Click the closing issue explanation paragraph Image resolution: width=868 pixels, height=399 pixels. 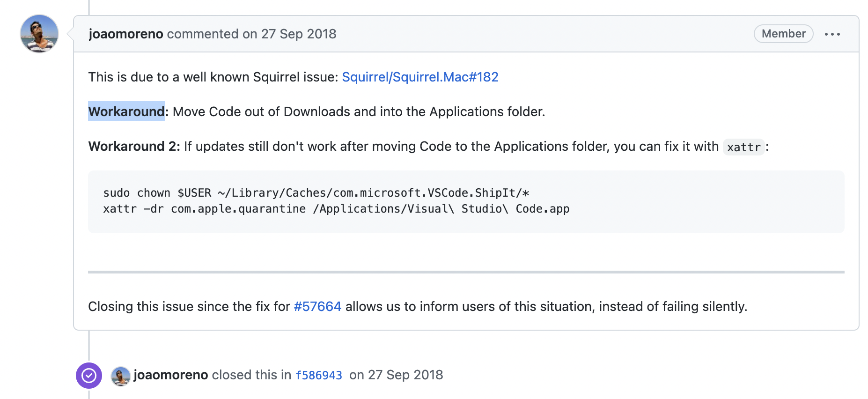click(418, 306)
